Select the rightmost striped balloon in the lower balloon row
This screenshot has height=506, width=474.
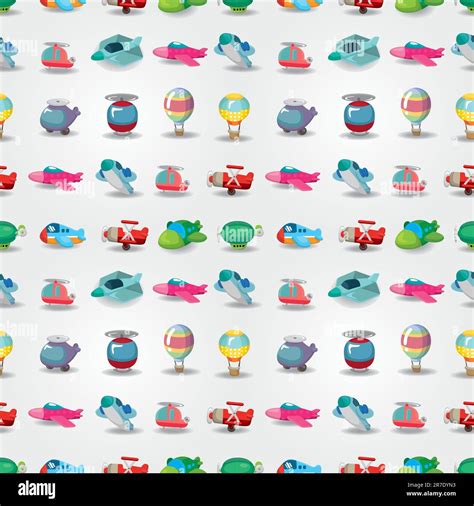point(416,348)
